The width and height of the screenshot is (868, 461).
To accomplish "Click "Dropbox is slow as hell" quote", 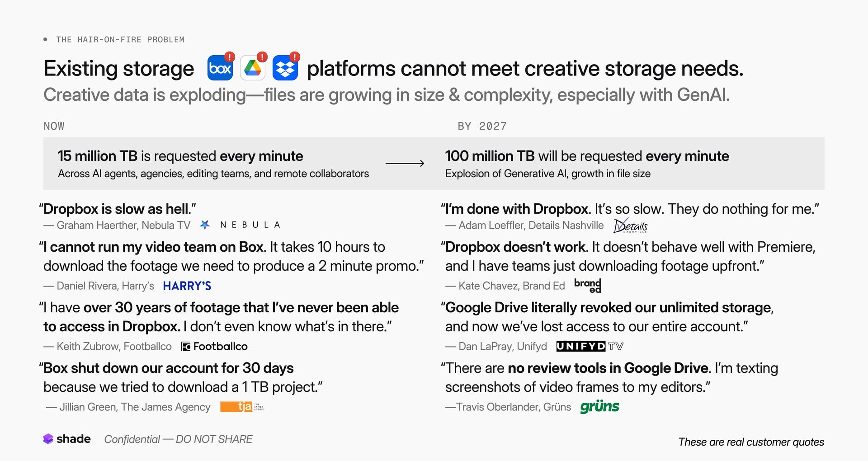I will click(x=118, y=209).
